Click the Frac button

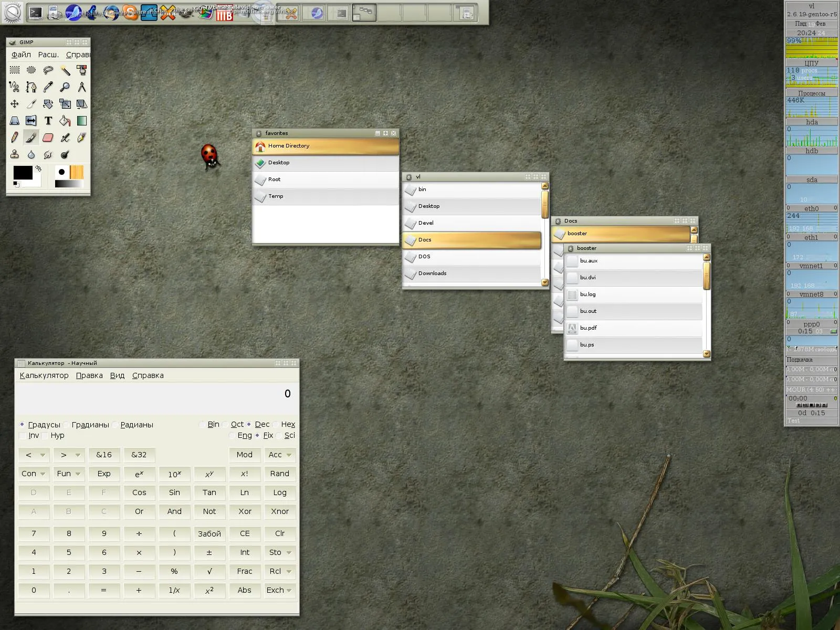click(x=245, y=571)
